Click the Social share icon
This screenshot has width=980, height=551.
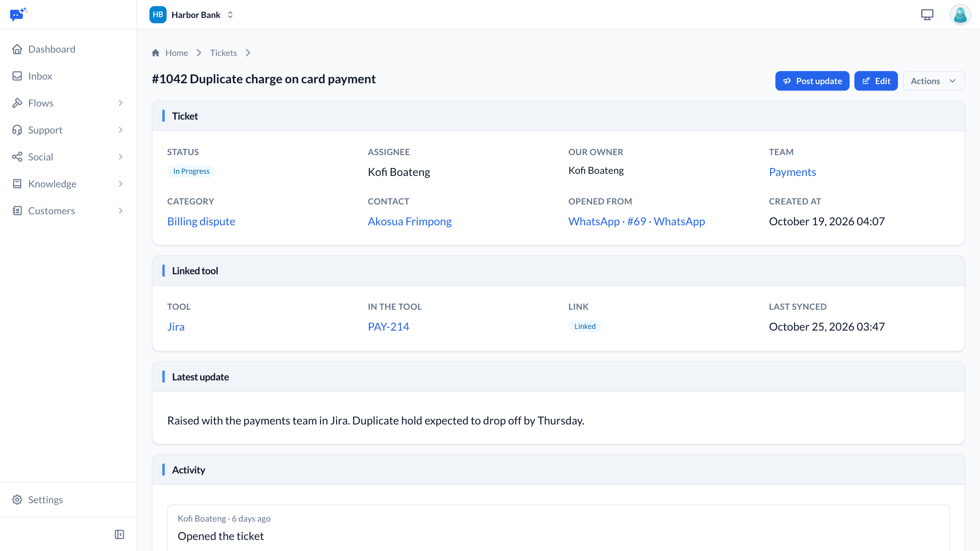click(17, 157)
